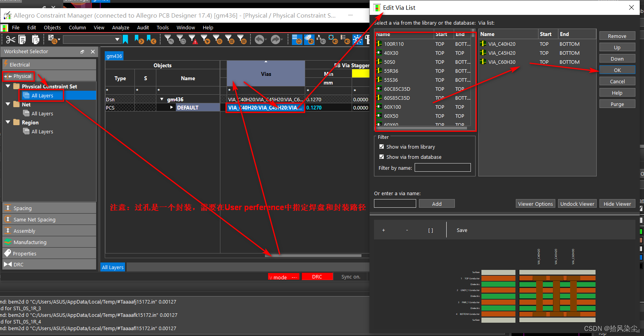Click the blue Bookmark toggle icon
The width and height of the screenshot is (644, 336).
(125, 40)
